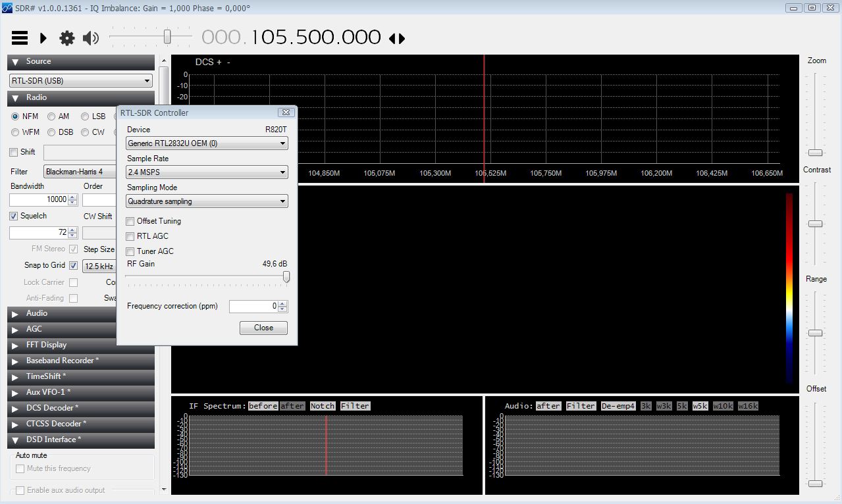Open the Sampling Mode dropdown
842x504 pixels.
[x=207, y=201]
